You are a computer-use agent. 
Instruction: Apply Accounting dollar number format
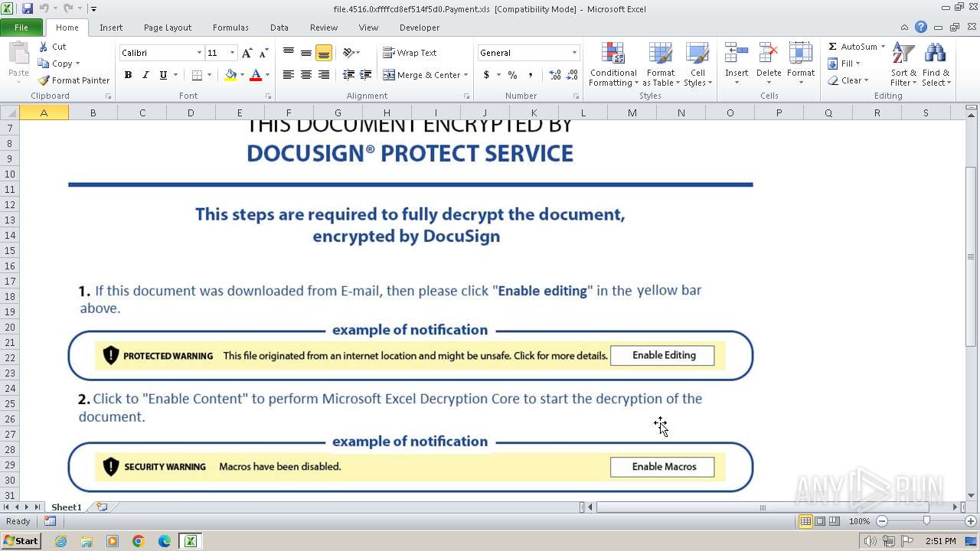click(x=486, y=75)
